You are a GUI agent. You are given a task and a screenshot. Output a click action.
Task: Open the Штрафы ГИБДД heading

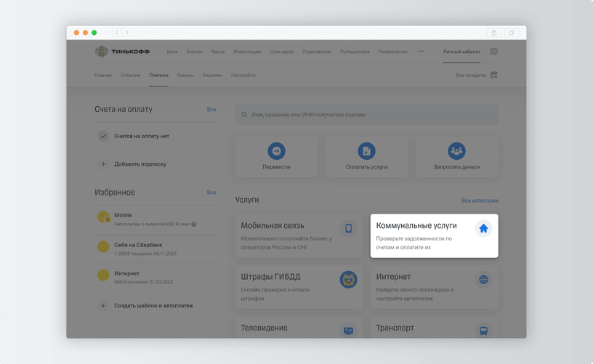[270, 277]
